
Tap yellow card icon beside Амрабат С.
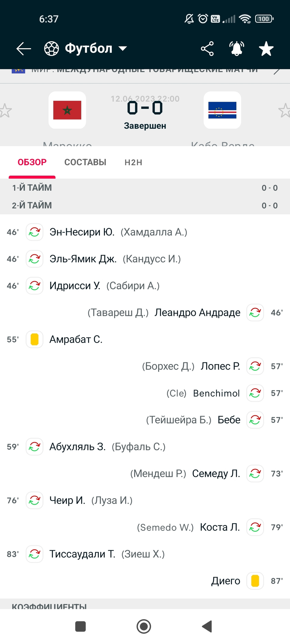click(34, 339)
